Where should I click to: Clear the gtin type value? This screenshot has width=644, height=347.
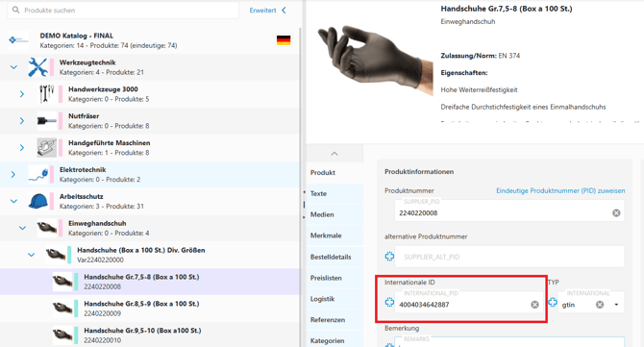pos(600,305)
